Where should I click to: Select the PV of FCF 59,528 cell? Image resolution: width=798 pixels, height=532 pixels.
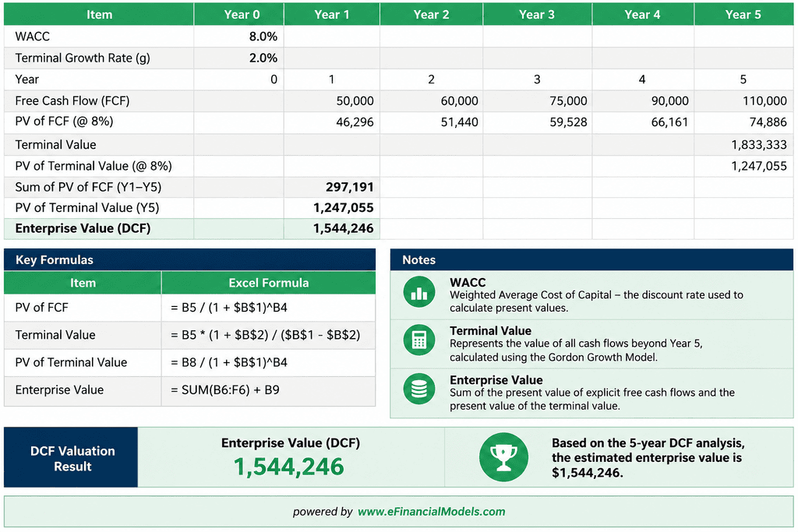click(538, 122)
